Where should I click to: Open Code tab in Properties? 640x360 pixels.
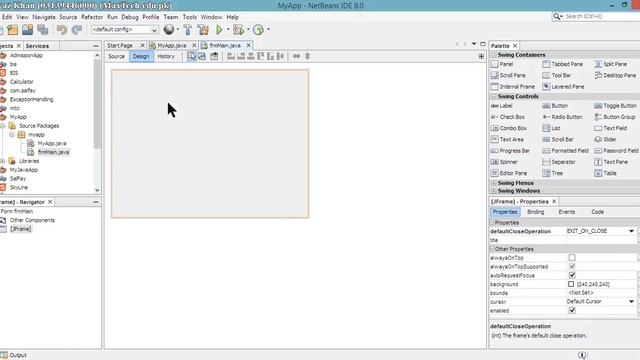click(x=598, y=212)
